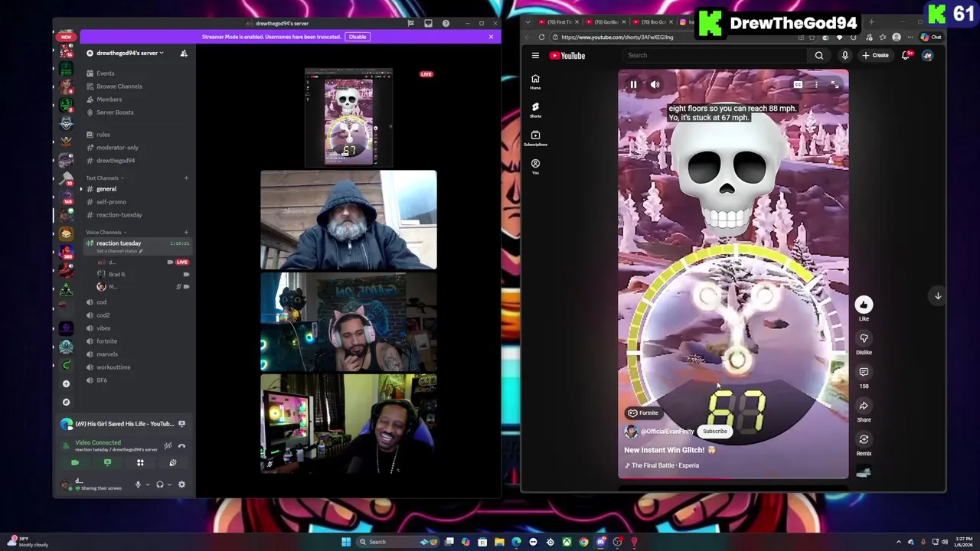Open YouTube Create menu
Viewport: 980px width, 551px height.
pyautogui.click(x=875, y=55)
